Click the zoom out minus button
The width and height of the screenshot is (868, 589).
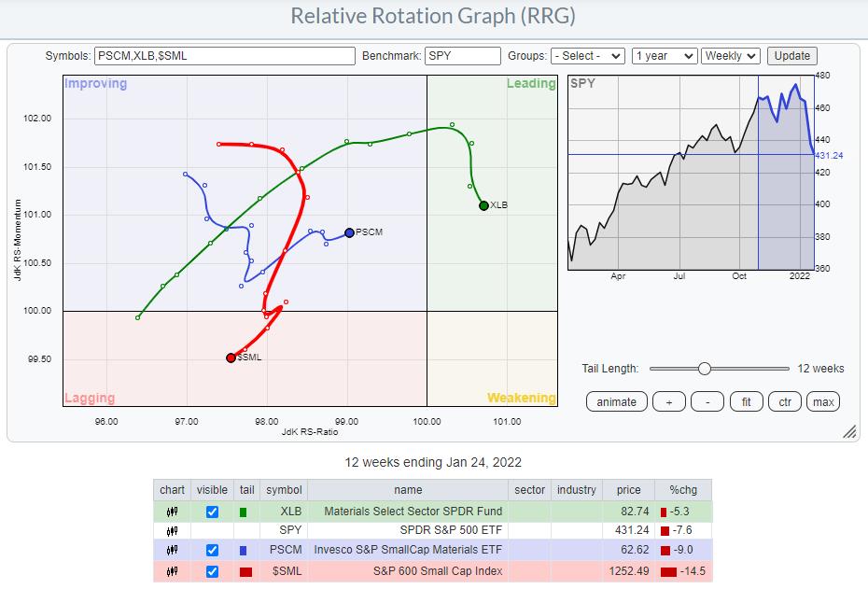pyautogui.click(x=707, y=401)
